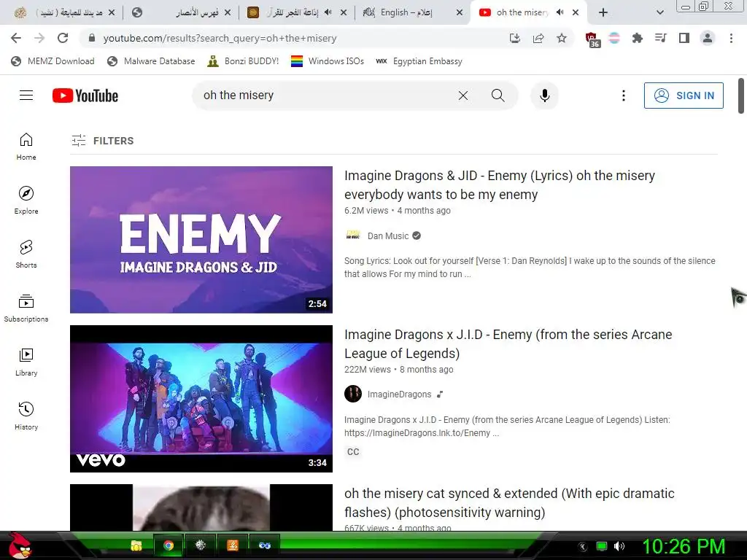
Task: Click the volume speaker tray icon
Action: (619, 546)
